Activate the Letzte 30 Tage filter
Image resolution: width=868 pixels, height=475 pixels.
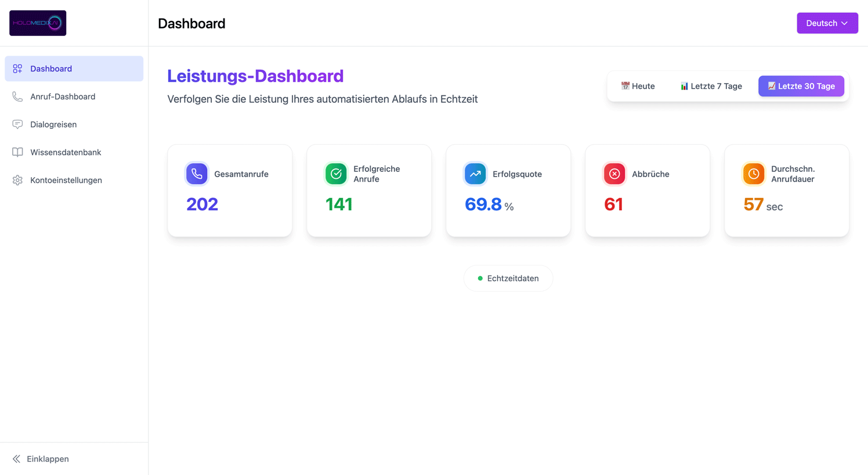click(801, 86)
